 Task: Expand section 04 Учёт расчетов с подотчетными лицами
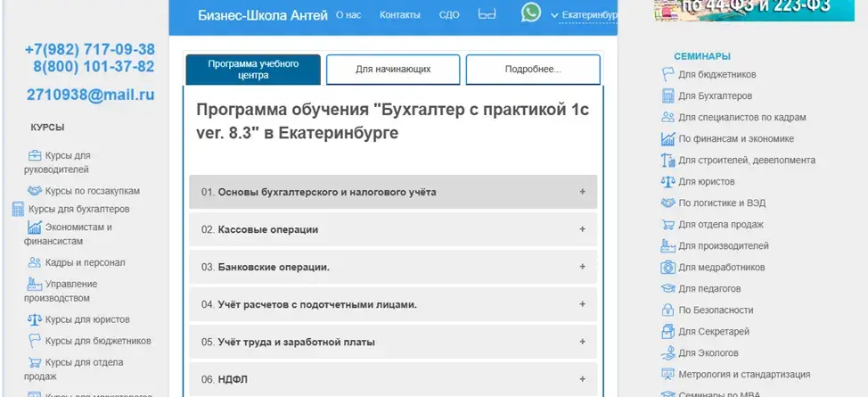tap(393, 304)
